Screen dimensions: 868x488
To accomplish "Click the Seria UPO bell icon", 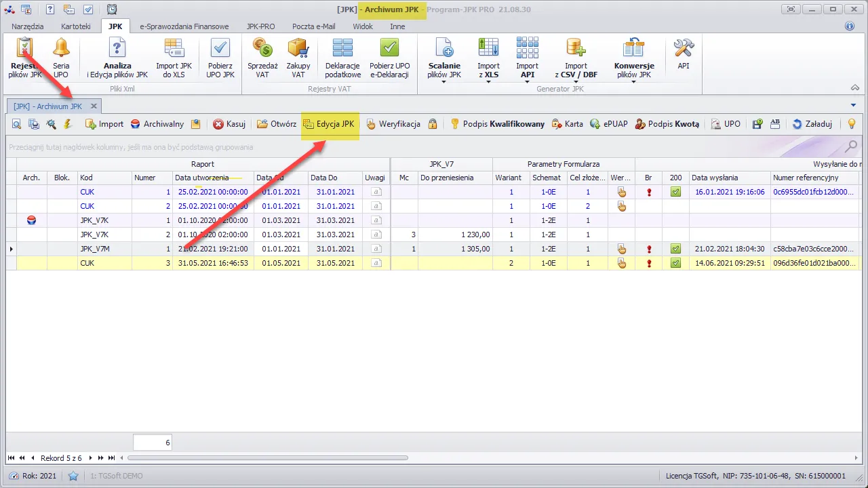I will (61, 49).
